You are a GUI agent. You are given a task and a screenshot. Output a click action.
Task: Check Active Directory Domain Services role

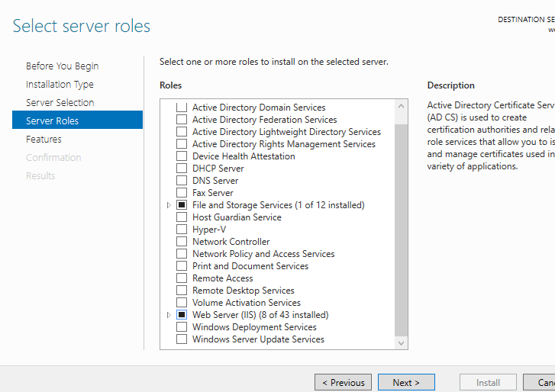pyautogui.click(x=182, y=107)
